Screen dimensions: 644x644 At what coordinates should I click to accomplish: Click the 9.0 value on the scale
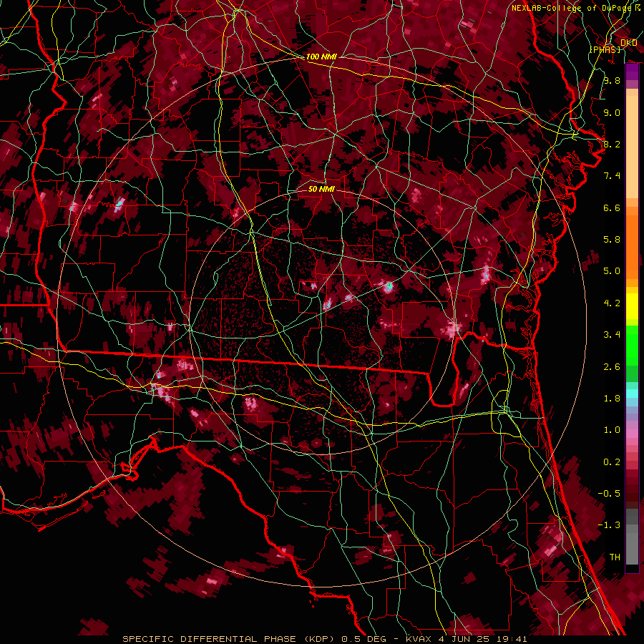(612, 112)
